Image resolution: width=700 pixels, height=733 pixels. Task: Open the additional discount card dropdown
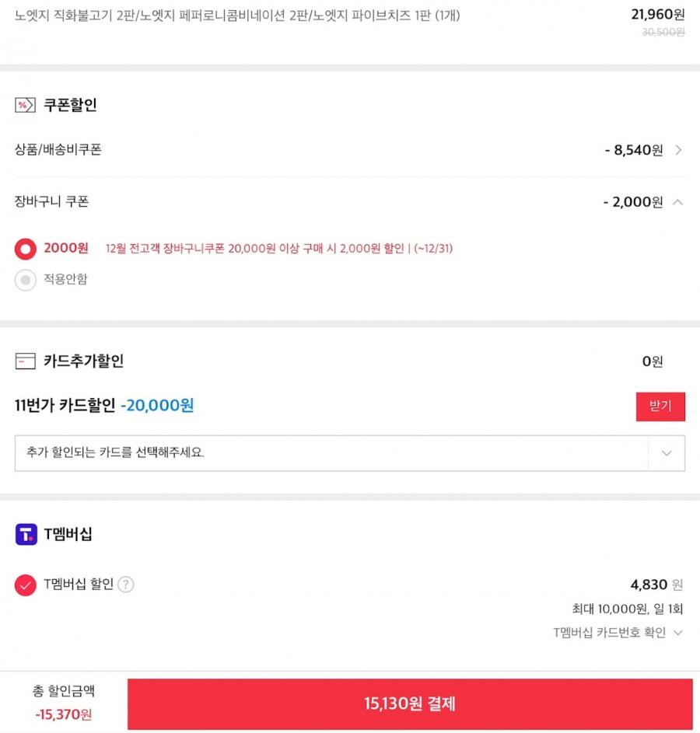pos(350,453)
